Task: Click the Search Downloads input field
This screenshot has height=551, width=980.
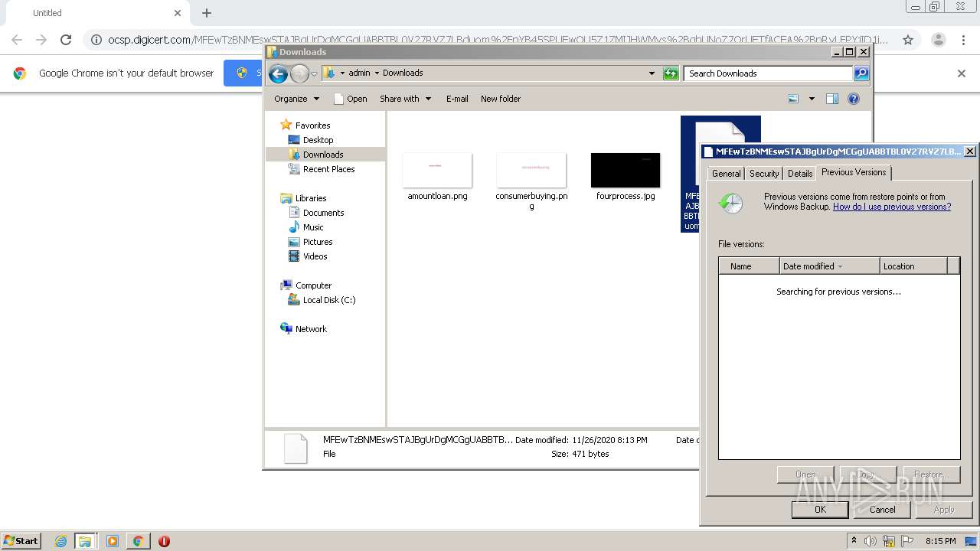Action: pyautogui.click(x=768, y=73)
